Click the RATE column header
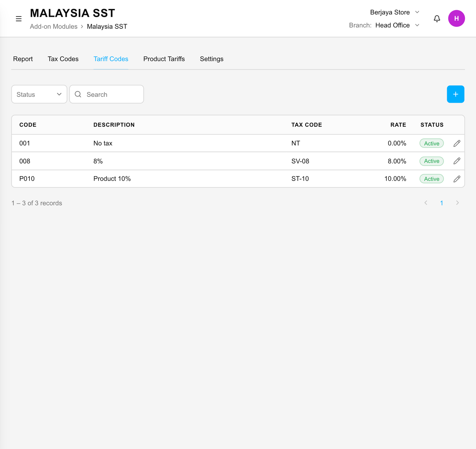This screenshot has height=449, width=476. point(398,125)
